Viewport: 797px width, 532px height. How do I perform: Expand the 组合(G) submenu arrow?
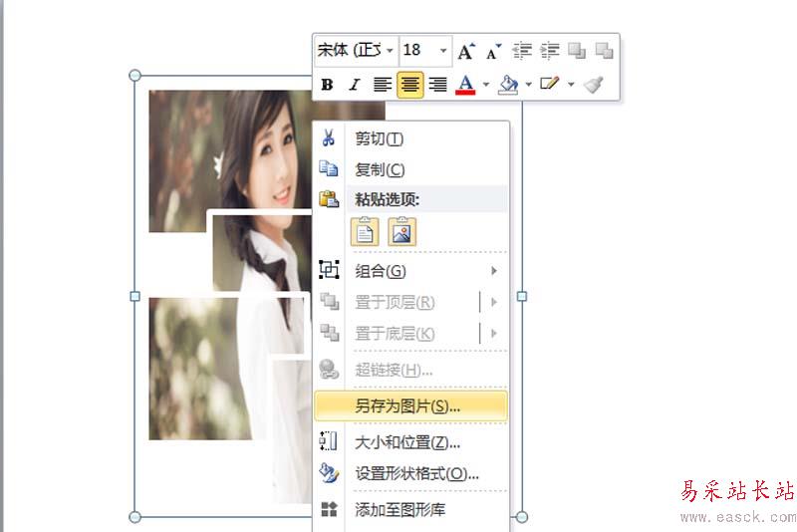click(x=494, y=271)
